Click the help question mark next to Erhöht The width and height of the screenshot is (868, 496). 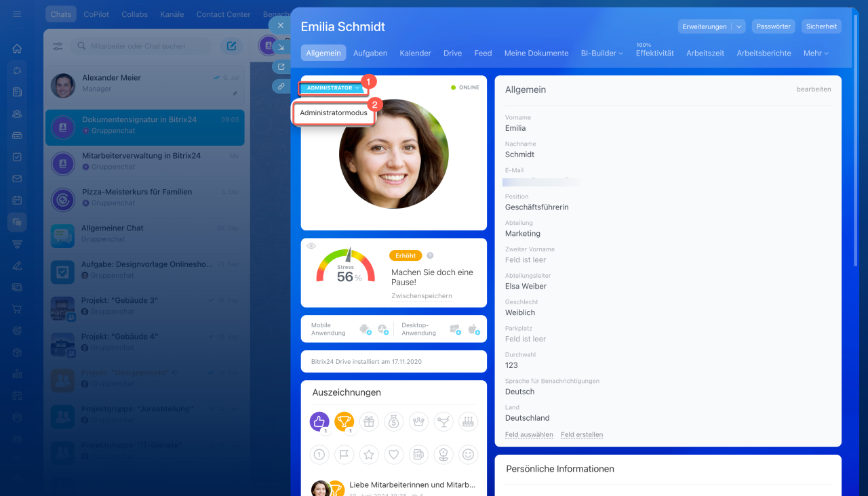click(430, 255)
